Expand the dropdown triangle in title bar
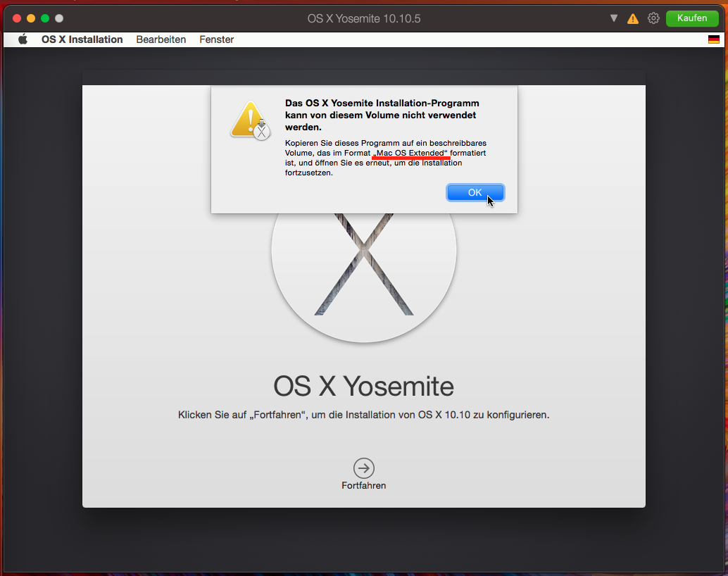The height and width of the screenshot is (576, 728). tap(614, 18)
